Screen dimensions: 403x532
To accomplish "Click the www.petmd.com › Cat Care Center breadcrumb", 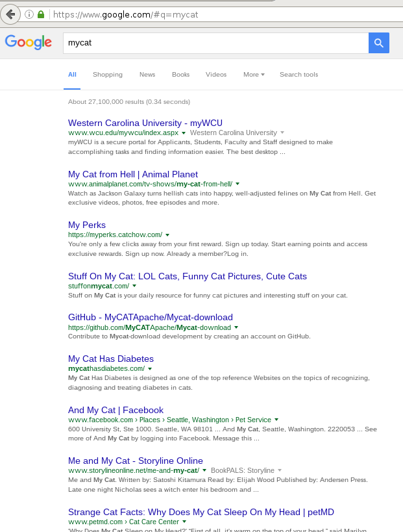I will pyautogui.click(x=123, y=522).
